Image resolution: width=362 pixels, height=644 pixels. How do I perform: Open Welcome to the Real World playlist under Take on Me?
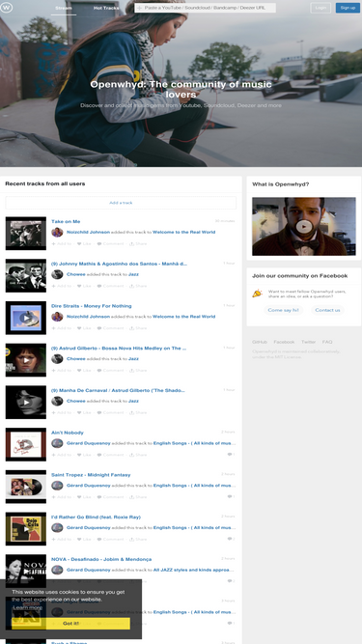[x=183, y=232]
